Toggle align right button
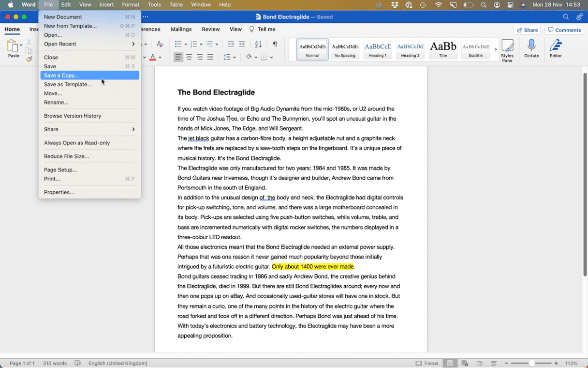Screen dimensions: 588x368 [x=200, y=57]
